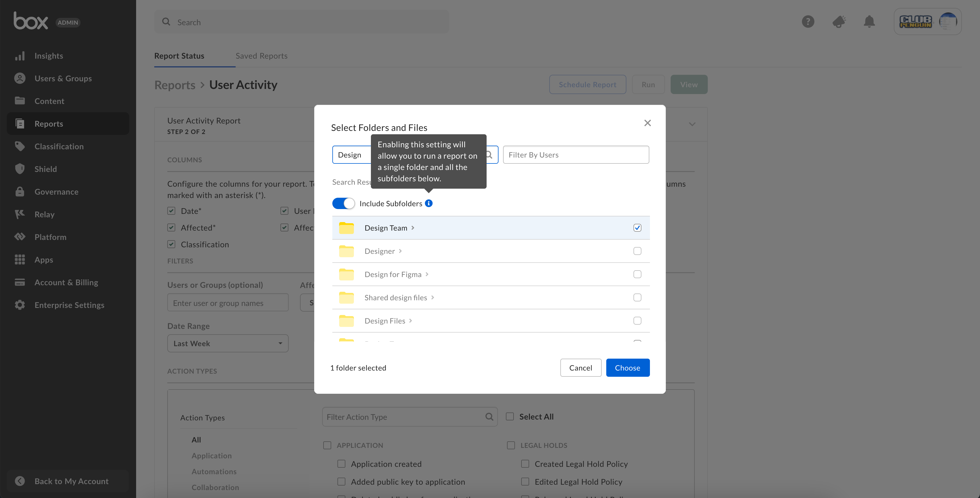Open the help question mark icon

808,22
